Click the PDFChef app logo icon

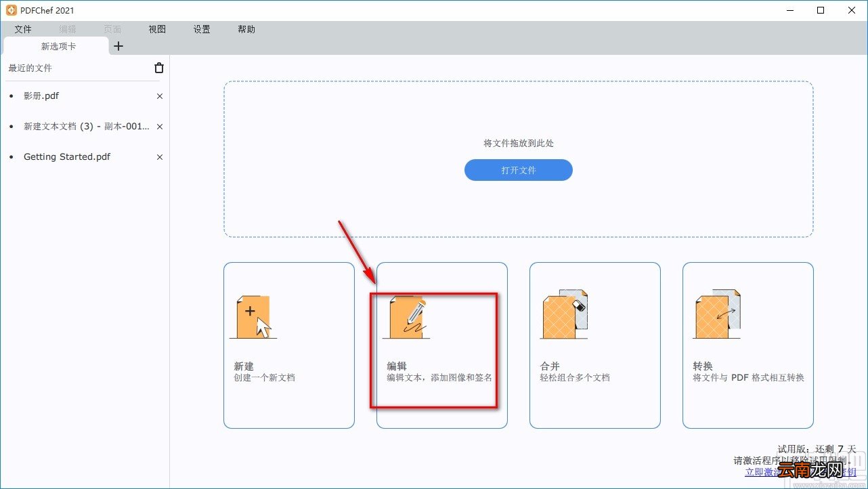tap(11, 10)
